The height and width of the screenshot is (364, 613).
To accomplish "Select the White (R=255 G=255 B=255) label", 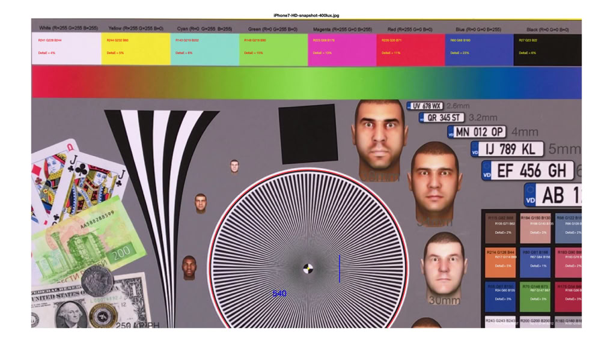I will (x=69, y=28).
